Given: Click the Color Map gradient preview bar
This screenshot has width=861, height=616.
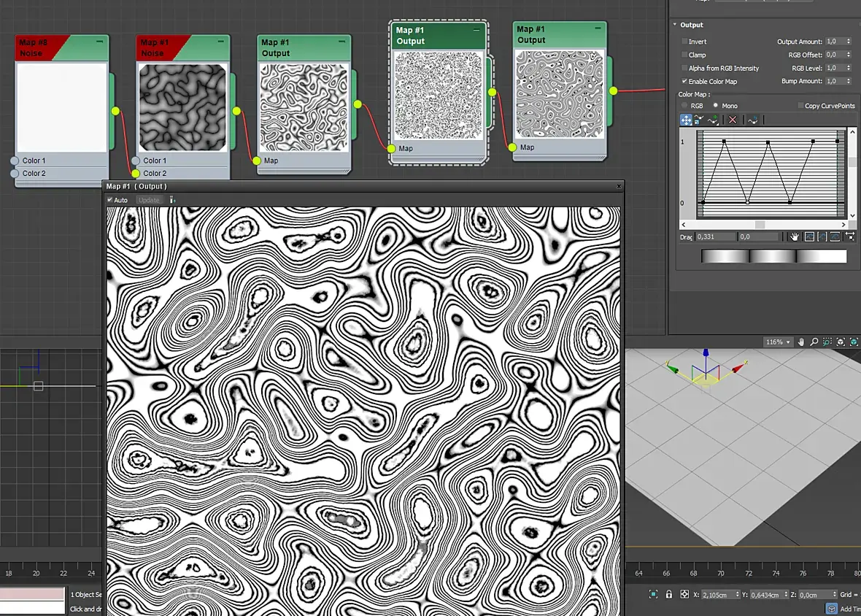Looking at the screenshot, I should coord(773,256).
